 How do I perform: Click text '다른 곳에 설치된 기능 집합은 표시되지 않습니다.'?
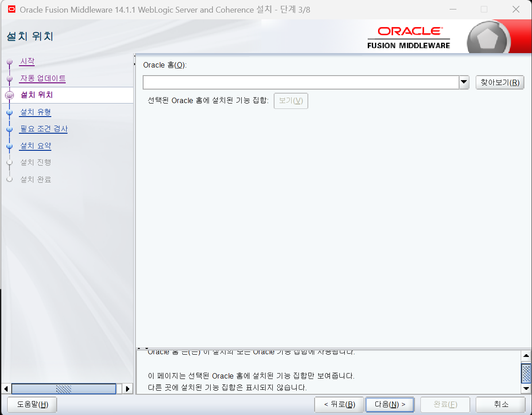pyautogui.click(x=227, y=388)
